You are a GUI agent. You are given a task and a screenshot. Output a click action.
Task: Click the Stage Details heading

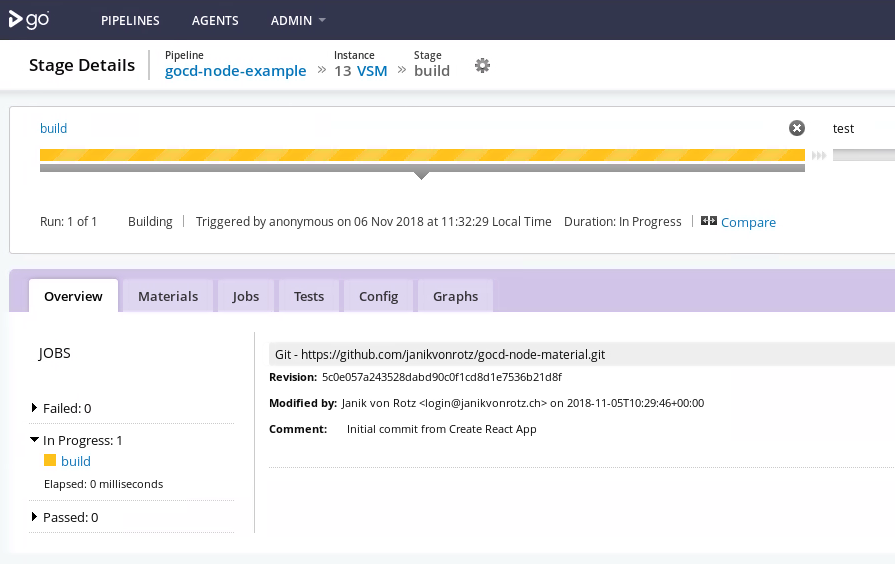pyautogui.click(x=82, y=65)
